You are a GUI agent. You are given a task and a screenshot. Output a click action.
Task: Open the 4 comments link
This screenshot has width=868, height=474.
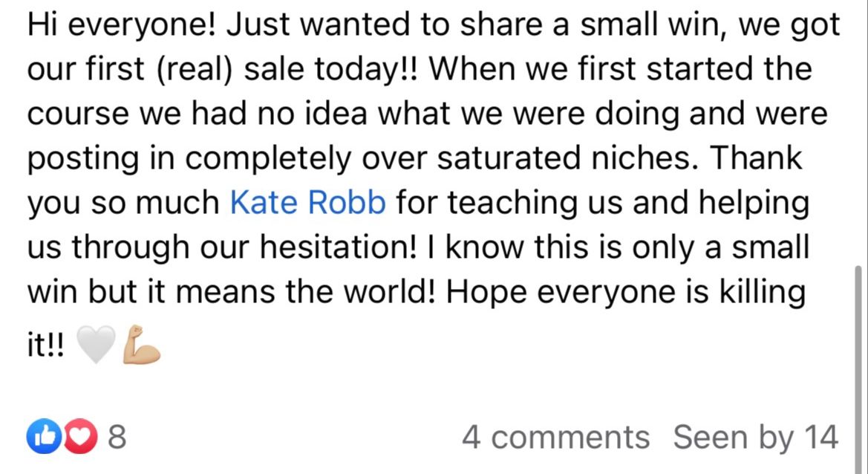[555, 437]
